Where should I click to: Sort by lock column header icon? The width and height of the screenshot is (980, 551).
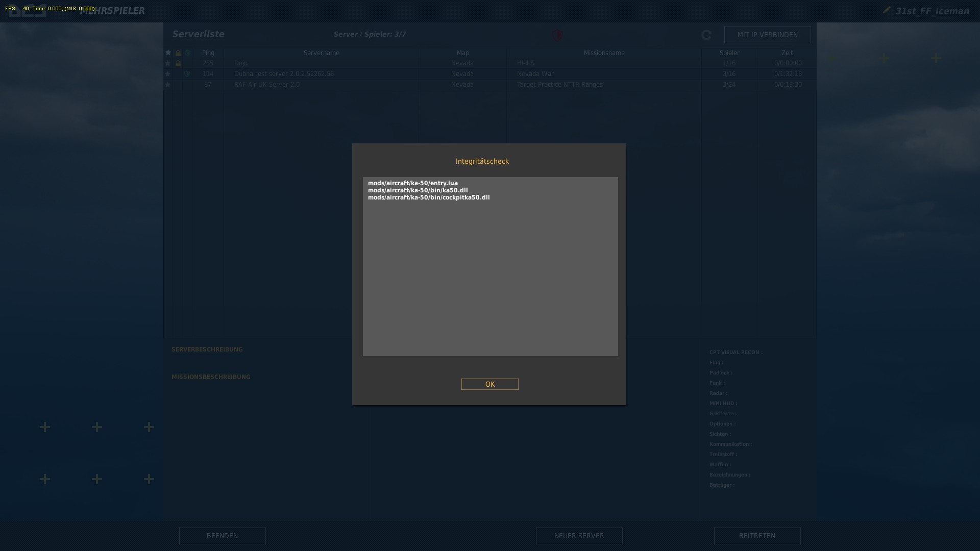click(x=178, y=53)
